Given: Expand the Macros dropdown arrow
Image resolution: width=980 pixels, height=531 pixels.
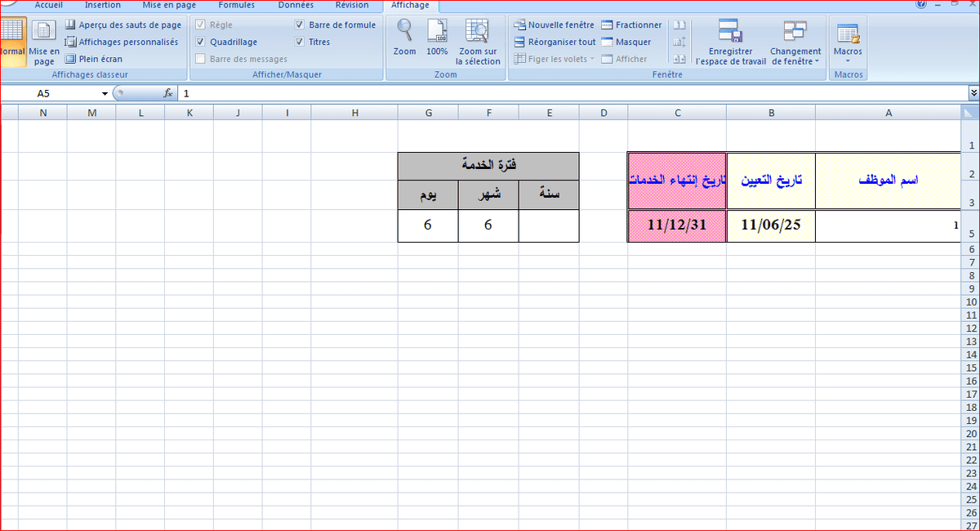Looking at the screenshot, I should [x=848, y=61].
